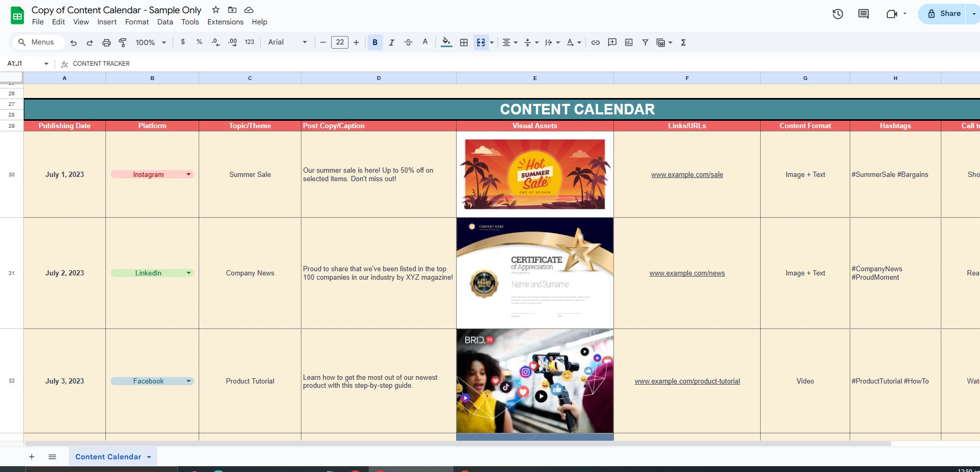Open the View menu
Viewport: 980px width, 472px height.
[81, 22]
